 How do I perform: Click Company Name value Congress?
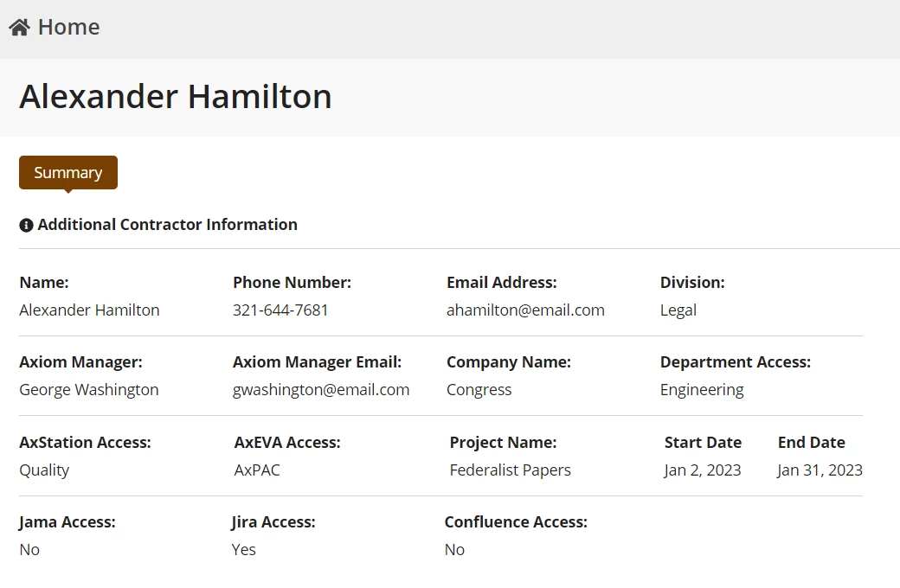pos(479,390)
